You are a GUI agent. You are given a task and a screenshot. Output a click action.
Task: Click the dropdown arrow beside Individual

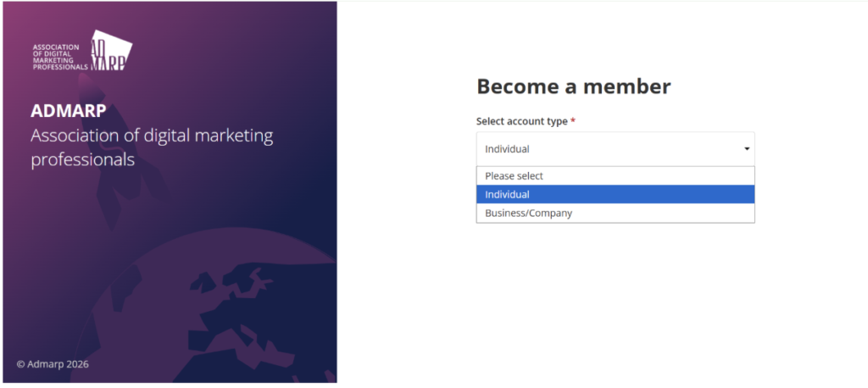click(x=746, y=149)
